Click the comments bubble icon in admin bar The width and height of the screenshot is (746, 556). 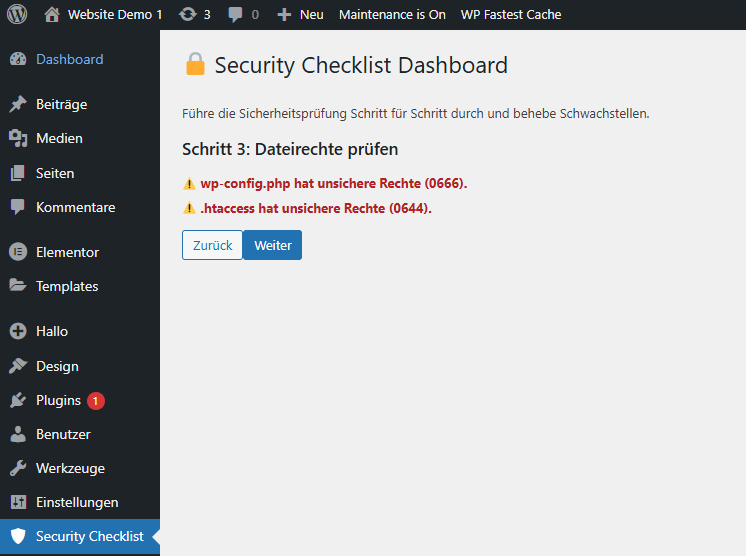click(x=235, y=15)
